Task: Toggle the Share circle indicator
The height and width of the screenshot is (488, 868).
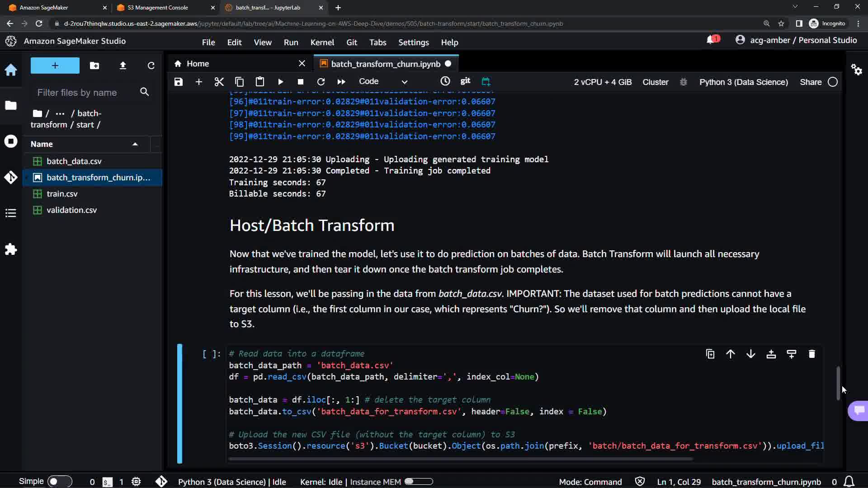Action: (833, 82)
